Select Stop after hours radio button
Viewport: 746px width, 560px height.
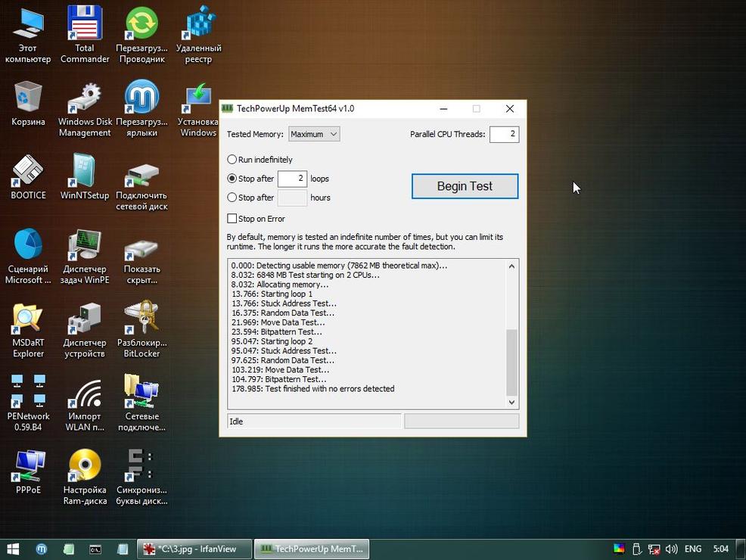pyautogui.click(x=232, y=197)
